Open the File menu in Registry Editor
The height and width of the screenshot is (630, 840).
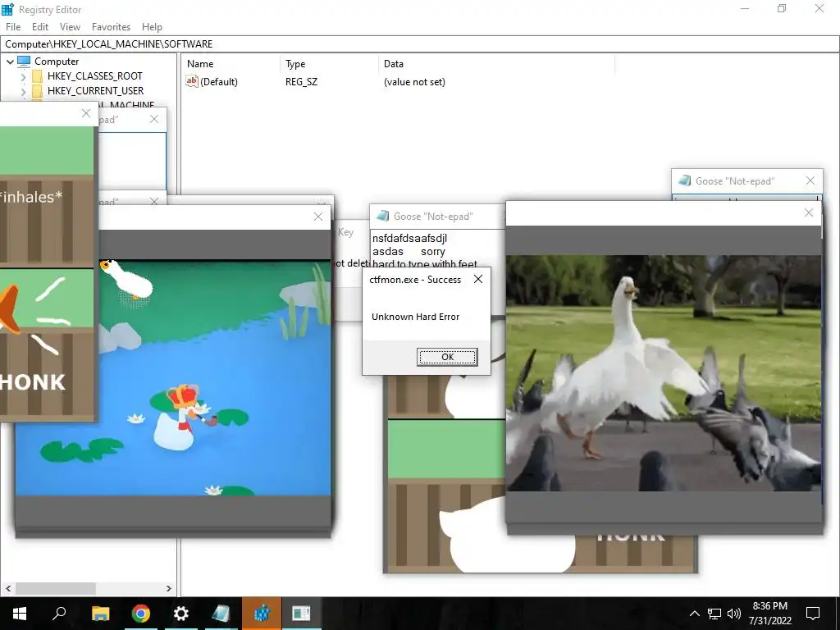(13, 27)
